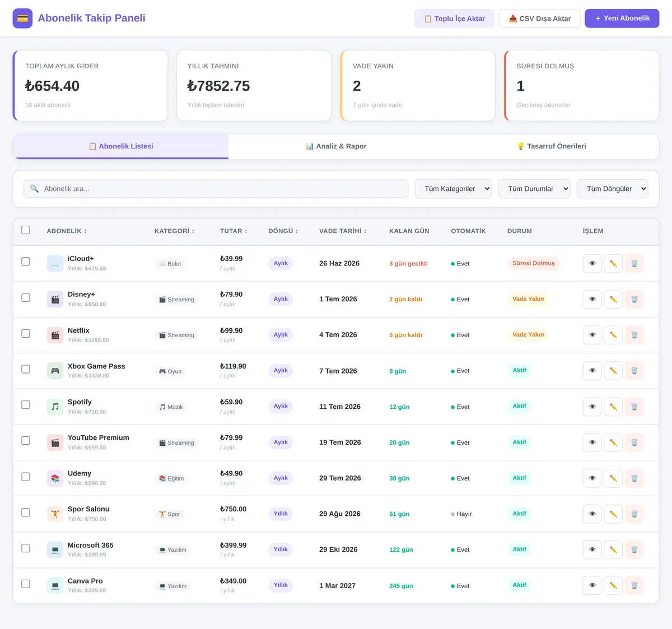This screenshot has width=672, height=629.
Task: Click the Spotify music note icon
Action: 55,407
